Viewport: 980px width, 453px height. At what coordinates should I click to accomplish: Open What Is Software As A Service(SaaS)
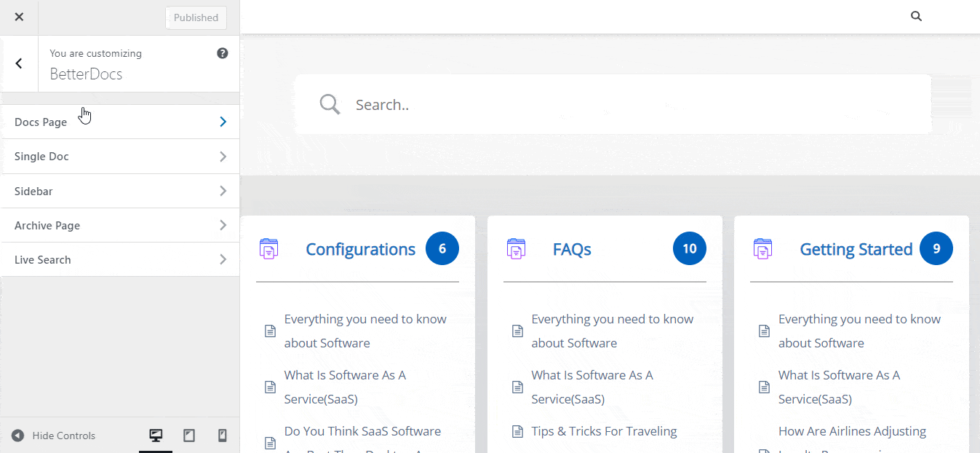coord(345,387)
